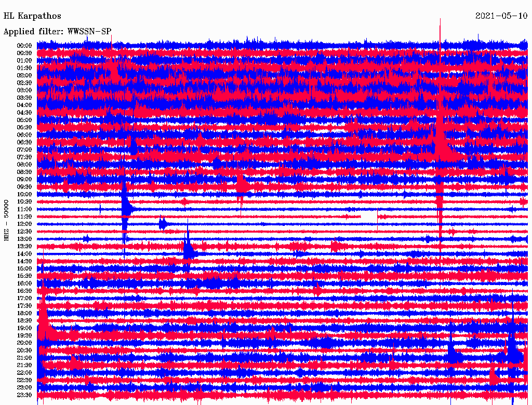This screenshot has width=532, height=405.
Task: Select the 12:00 time label
Action: [x=24, y=224]
